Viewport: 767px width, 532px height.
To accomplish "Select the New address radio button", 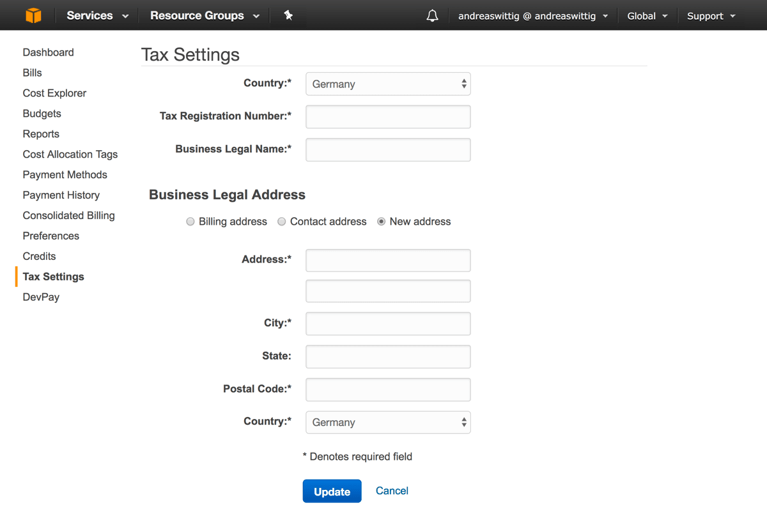I will (x=382, y=222).
